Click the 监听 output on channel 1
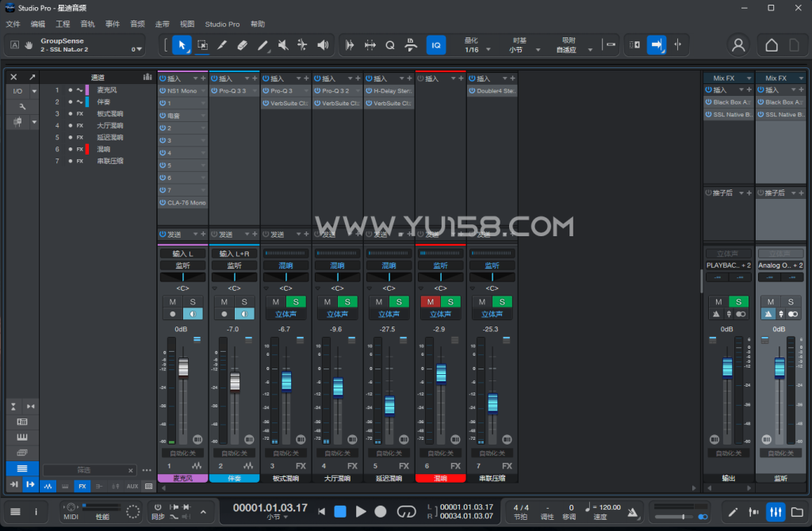 183,265
